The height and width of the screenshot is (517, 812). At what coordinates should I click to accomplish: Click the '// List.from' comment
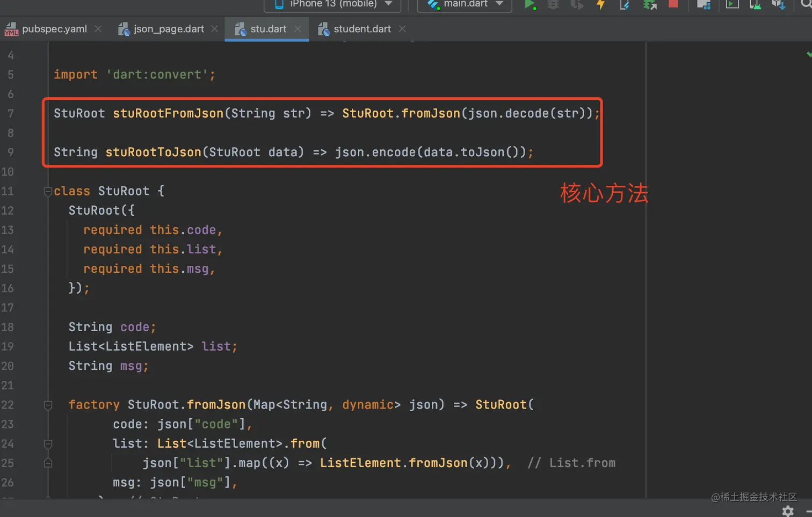[x=571, y=463]
